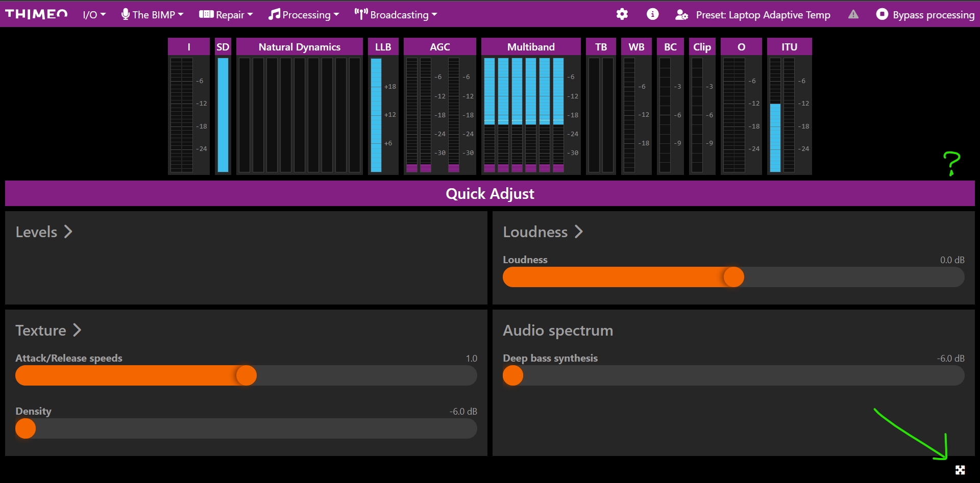Click the Loudness slider handle

tap(733, 277)
